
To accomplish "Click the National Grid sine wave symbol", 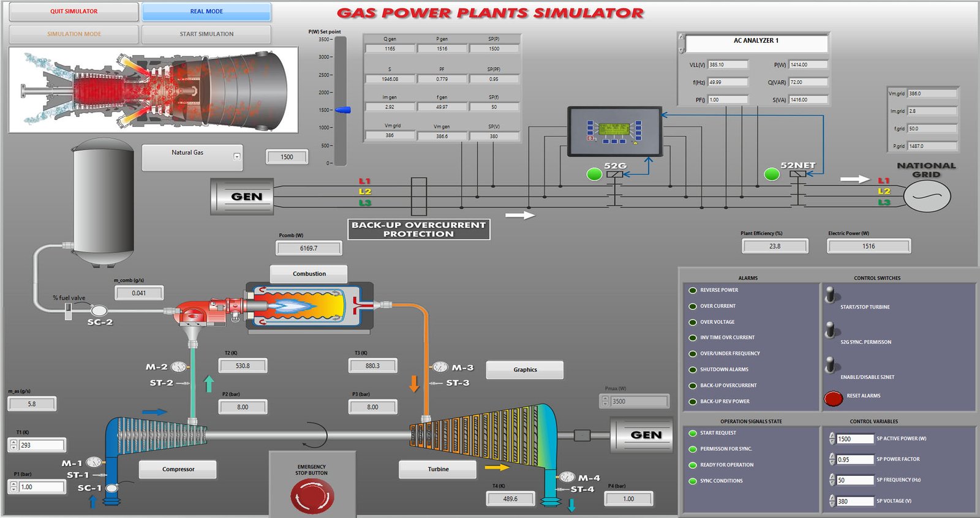I will click(927, 197).
